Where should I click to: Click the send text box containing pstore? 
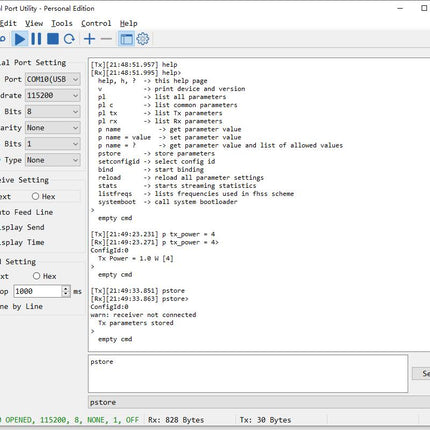click(x=248, y=373)
